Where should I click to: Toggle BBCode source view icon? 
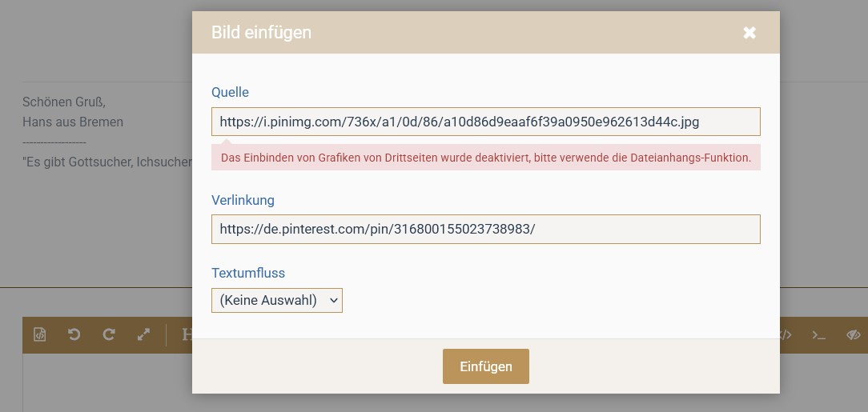(x=40, y=335)
